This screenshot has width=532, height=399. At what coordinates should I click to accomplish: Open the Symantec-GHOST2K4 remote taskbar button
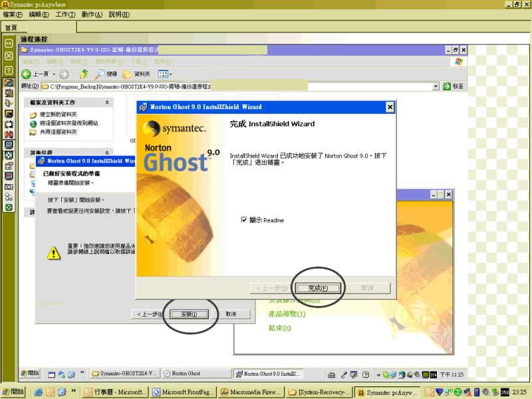[124, 374]
